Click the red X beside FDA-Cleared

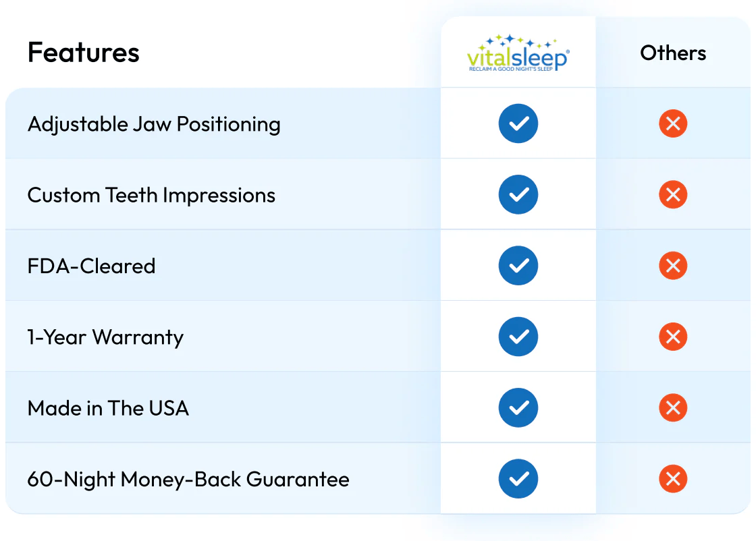pyautogui.click(x=673, y=266)
